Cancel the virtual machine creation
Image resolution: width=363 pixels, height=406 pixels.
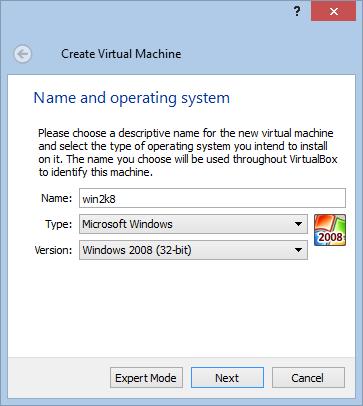pos(308,378)
